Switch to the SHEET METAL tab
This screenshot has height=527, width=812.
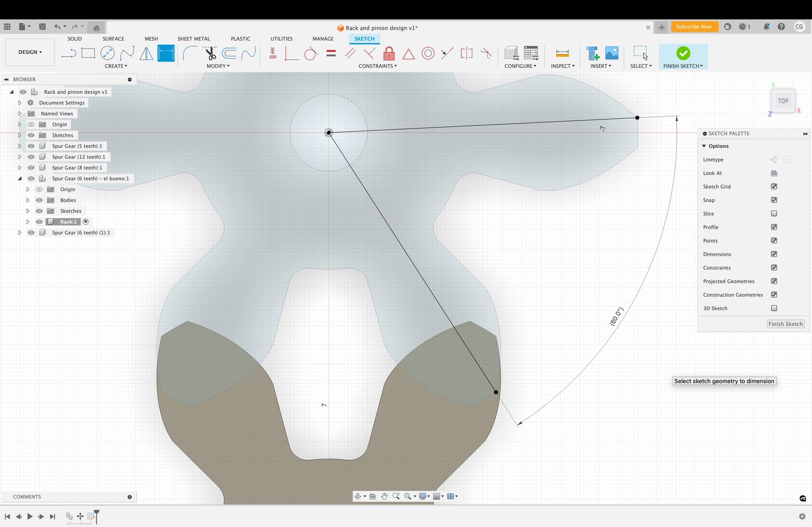194,39
